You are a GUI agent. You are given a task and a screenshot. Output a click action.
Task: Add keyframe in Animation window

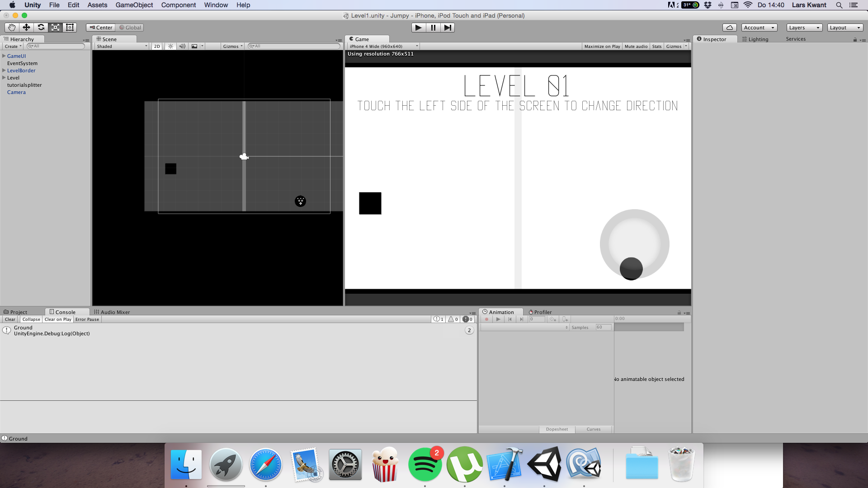pos(553,319)
